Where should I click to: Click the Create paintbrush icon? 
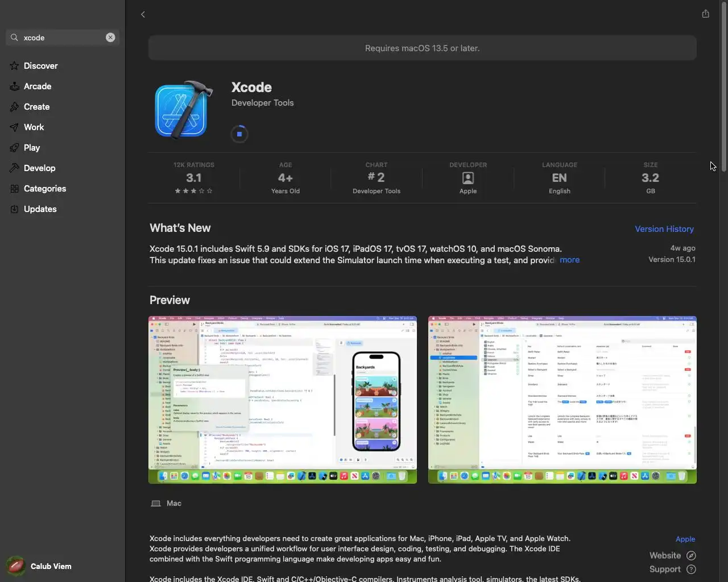14,107
